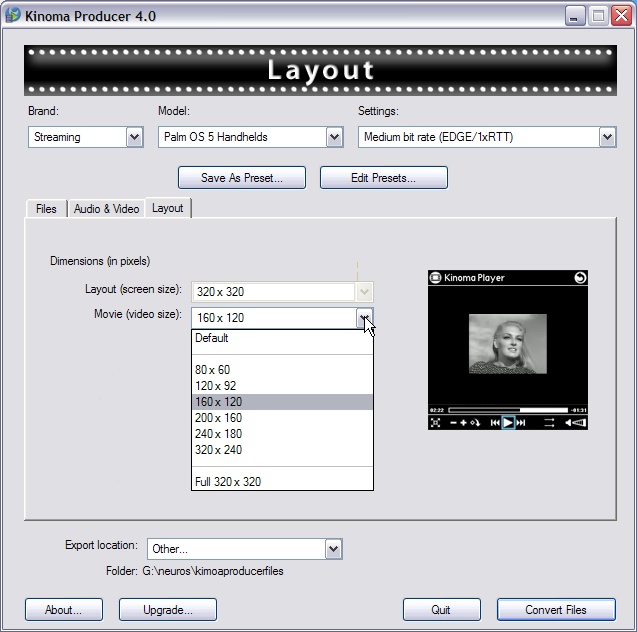Select 240 x 180 from video size list
This screenshot has height=632, width=637.
219,434
